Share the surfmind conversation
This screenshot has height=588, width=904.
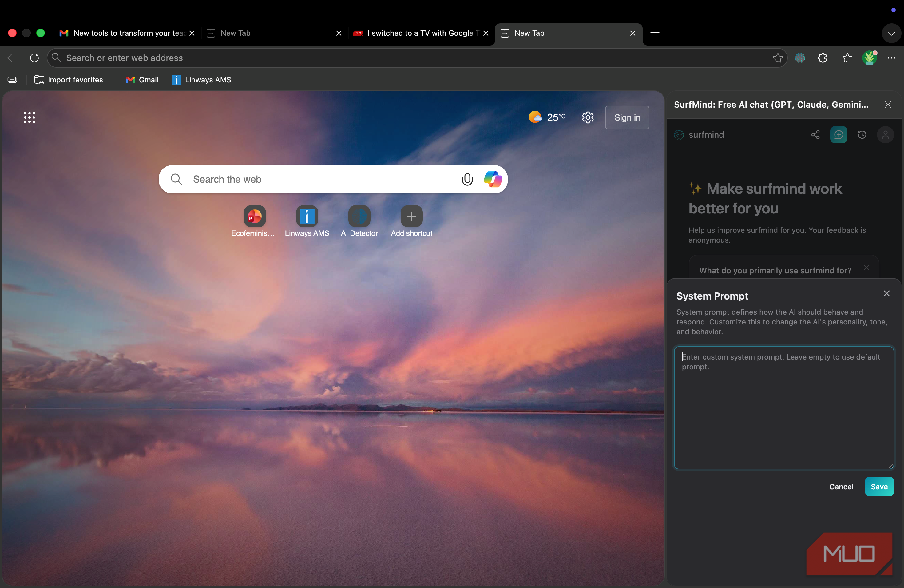(x=815, y=135)
